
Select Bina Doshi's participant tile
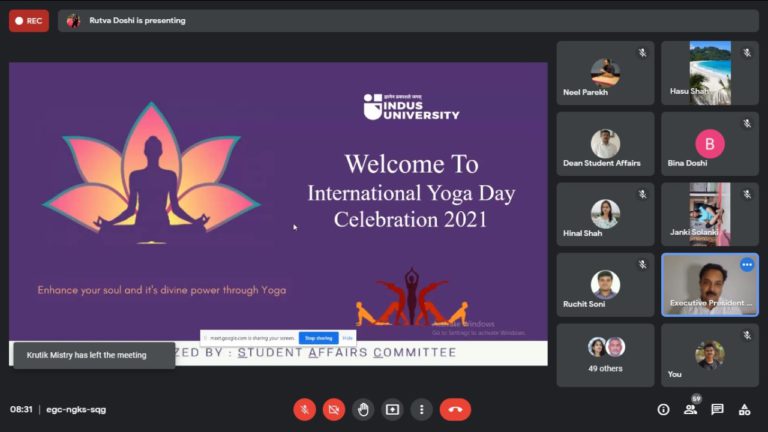pos(710,144)
